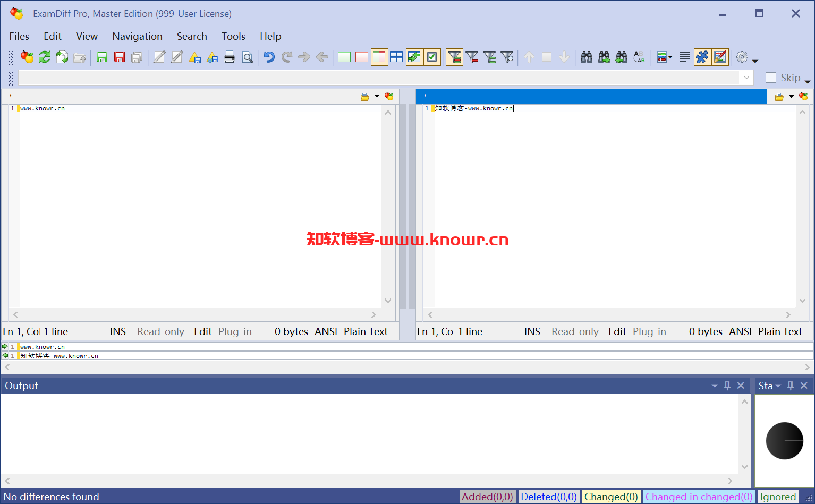The image size is (815, 504).
Task: Click the Print printer icon
Action: click(x=230, y=57)
